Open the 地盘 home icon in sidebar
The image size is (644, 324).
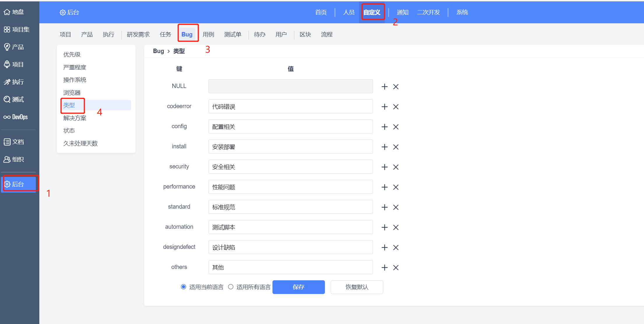(14, 12)
